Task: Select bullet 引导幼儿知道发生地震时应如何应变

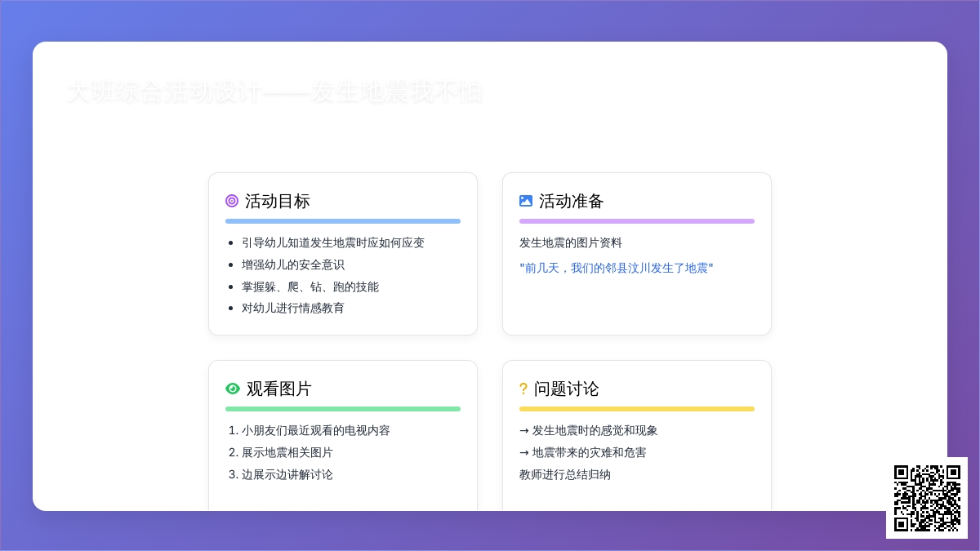Action: [x=333, y=242]
